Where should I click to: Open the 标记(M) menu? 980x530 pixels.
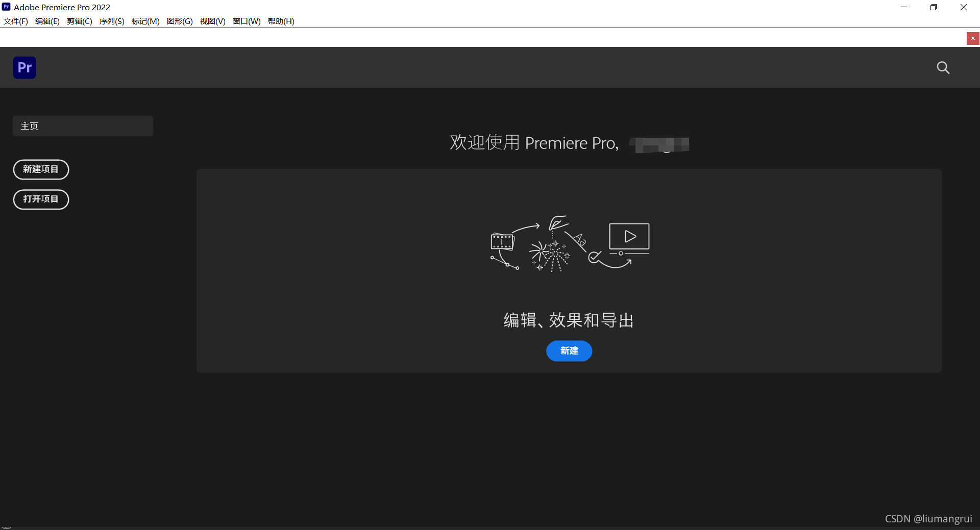pos(145,21)
